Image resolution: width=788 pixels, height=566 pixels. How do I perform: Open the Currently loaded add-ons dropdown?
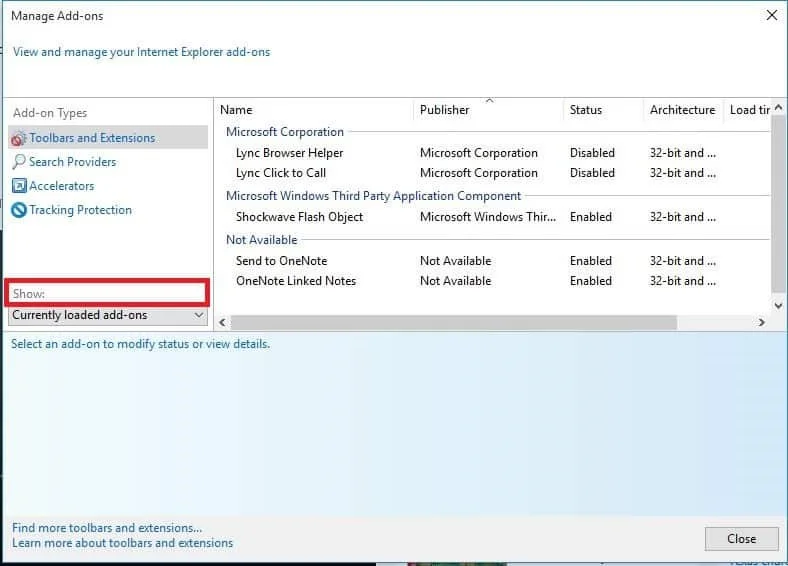(x=107, y=315)
